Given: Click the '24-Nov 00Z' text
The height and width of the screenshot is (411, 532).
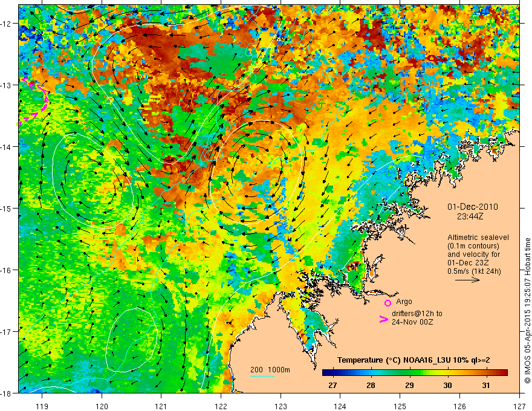Looking at the screenshot, I should click(x=412, y=322).
